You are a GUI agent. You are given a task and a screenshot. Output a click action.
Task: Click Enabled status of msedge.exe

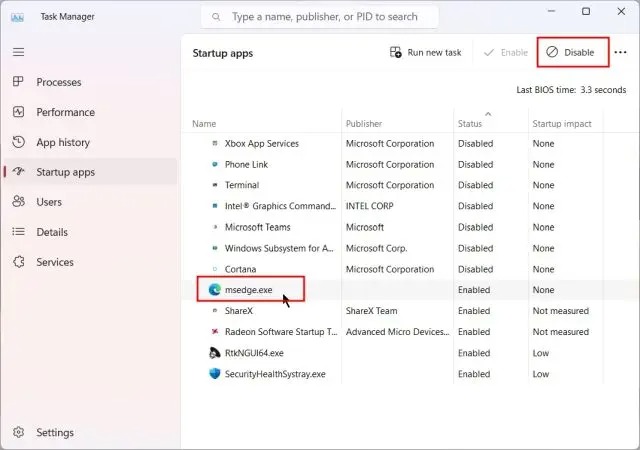(x=474, y=290)
